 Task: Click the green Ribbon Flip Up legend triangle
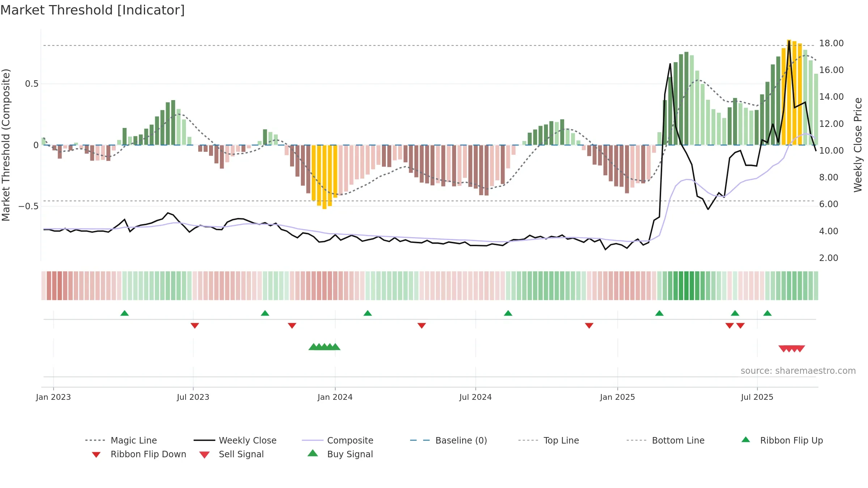tap(746, 440)
